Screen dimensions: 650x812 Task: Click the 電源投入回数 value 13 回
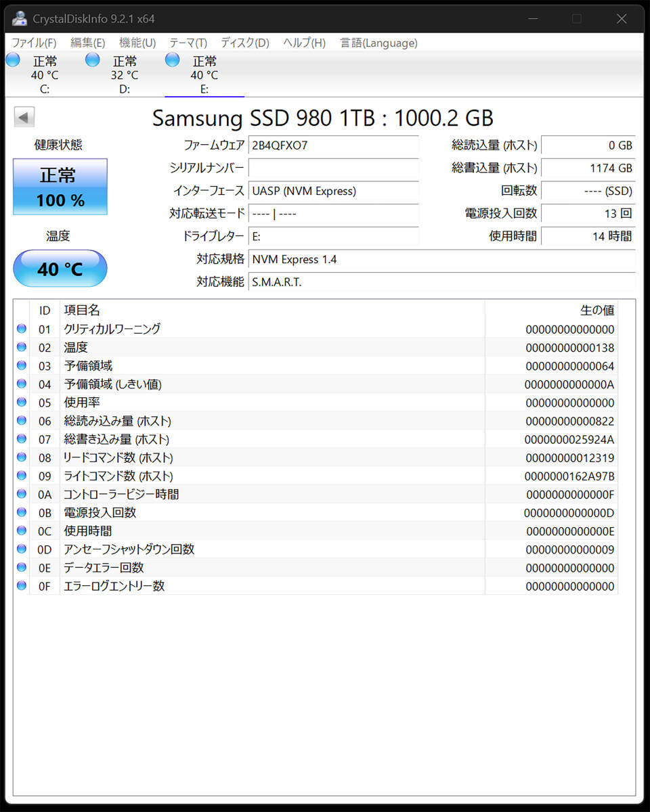pos(588,213)
